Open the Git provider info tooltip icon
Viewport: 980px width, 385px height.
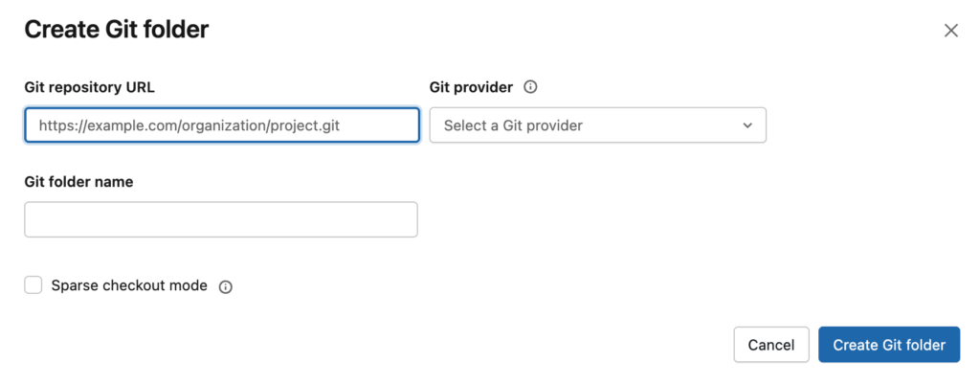tap(530, 87)
